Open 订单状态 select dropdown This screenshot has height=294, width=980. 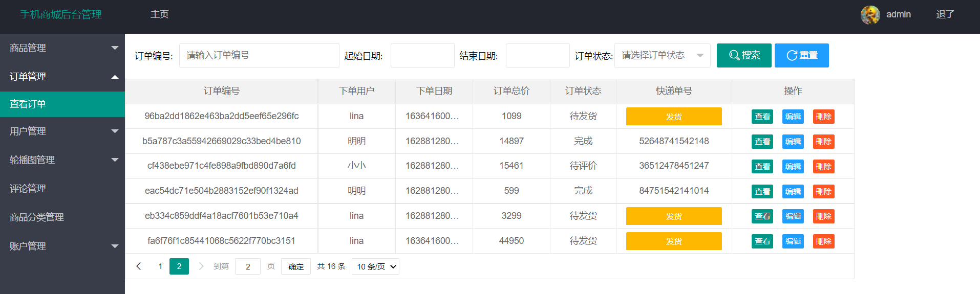click(663, 55)
